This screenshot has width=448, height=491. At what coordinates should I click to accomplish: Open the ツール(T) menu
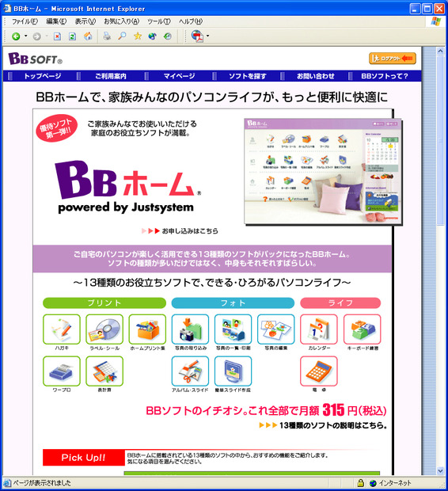(159, 21)
